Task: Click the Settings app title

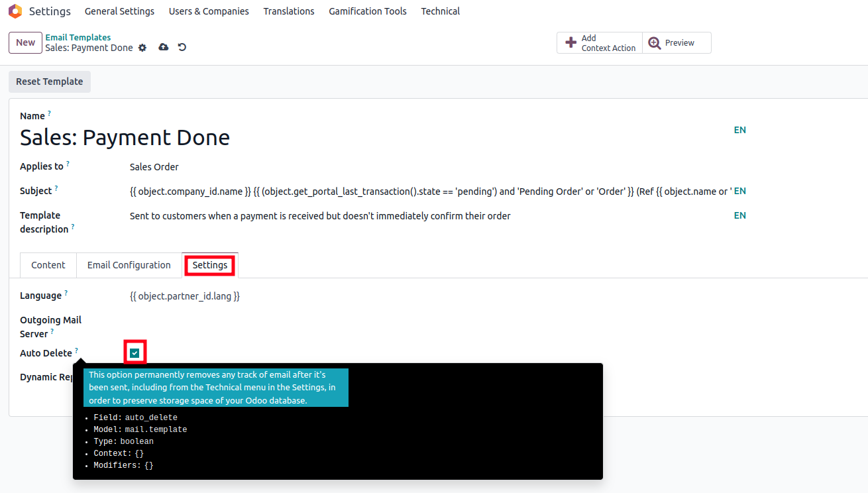Action: coord(50,11)
